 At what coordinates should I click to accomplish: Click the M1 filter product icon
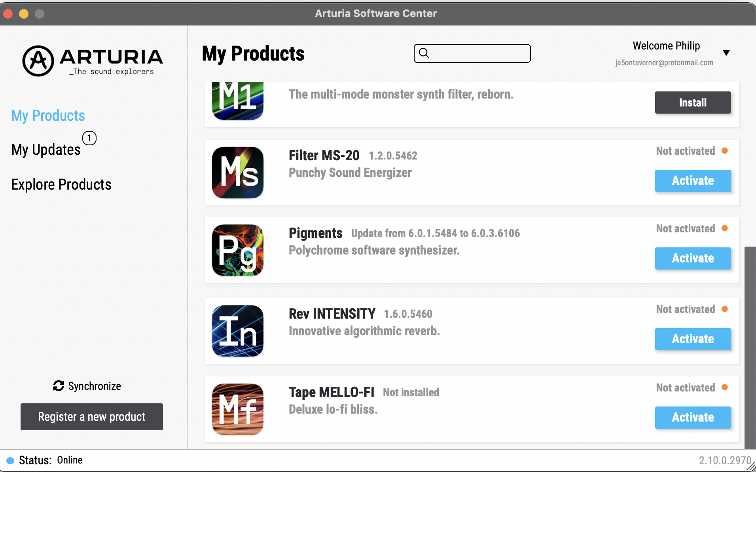coord(238,101)
